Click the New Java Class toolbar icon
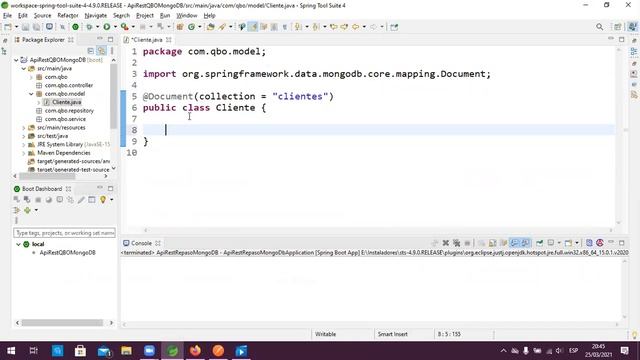Screen dimensions: 640x360 (191, 27)
